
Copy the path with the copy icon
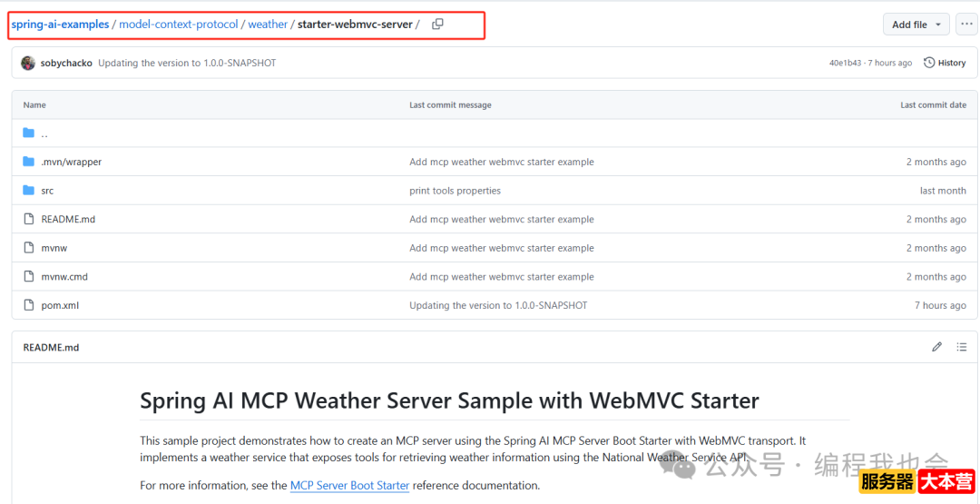[x=437, y=25]
